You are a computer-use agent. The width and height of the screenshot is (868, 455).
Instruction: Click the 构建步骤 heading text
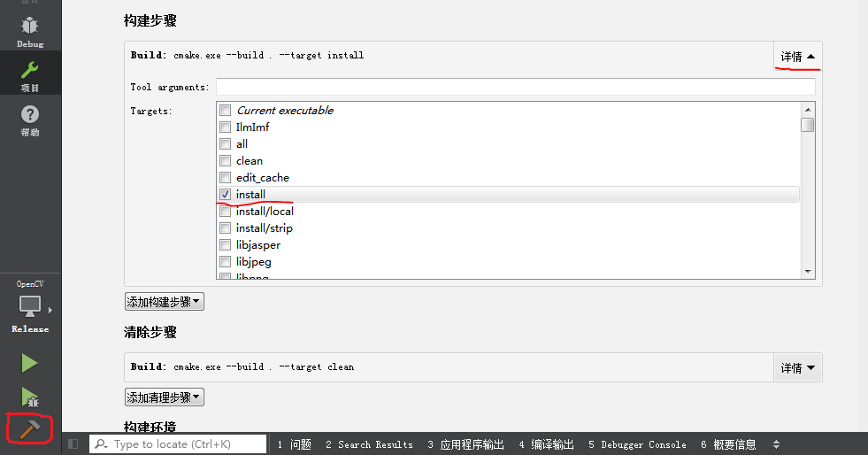[x=150, y=21]
